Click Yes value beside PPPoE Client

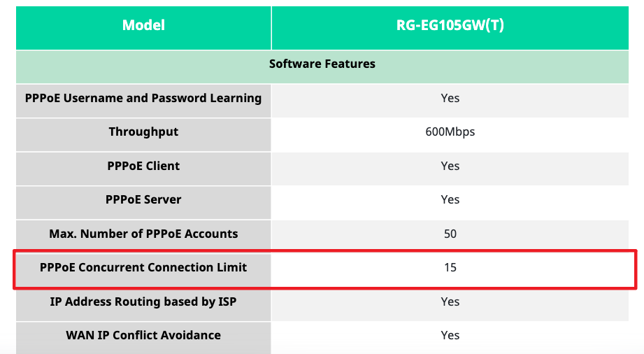coord(450,166)
